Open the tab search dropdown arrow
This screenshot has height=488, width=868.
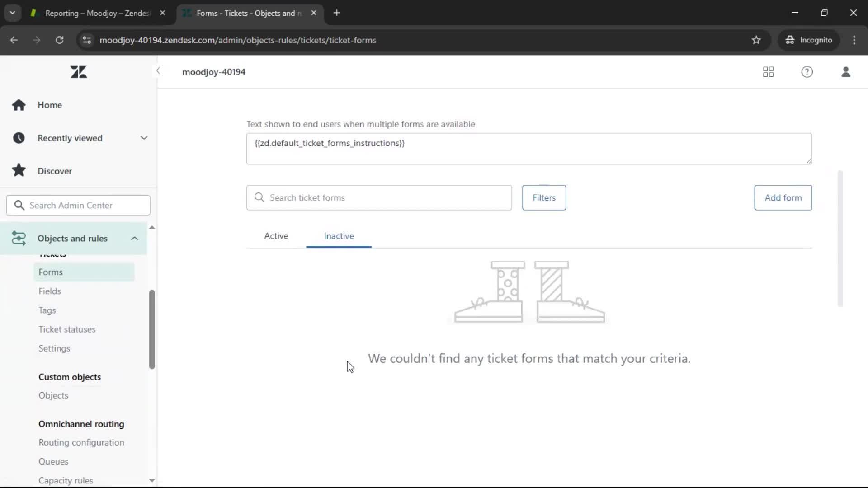click(13, 13)
